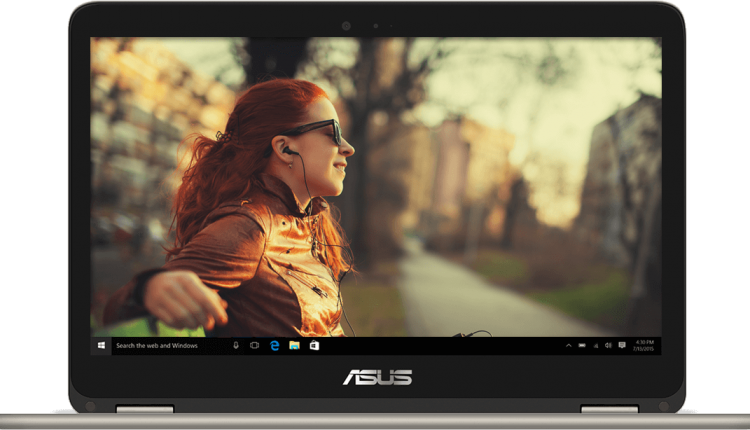
Task: Click the Cortana microphone icon
Action: coord(235,345)
